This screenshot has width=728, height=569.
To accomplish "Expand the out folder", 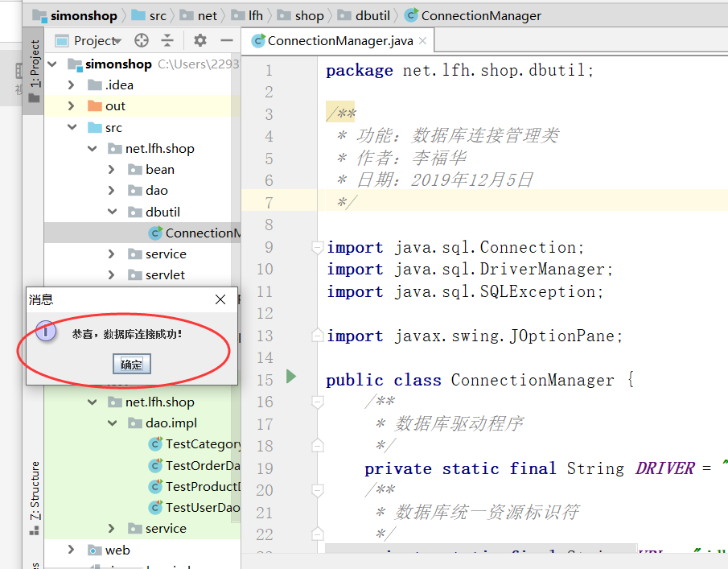I will pos(71,106).
